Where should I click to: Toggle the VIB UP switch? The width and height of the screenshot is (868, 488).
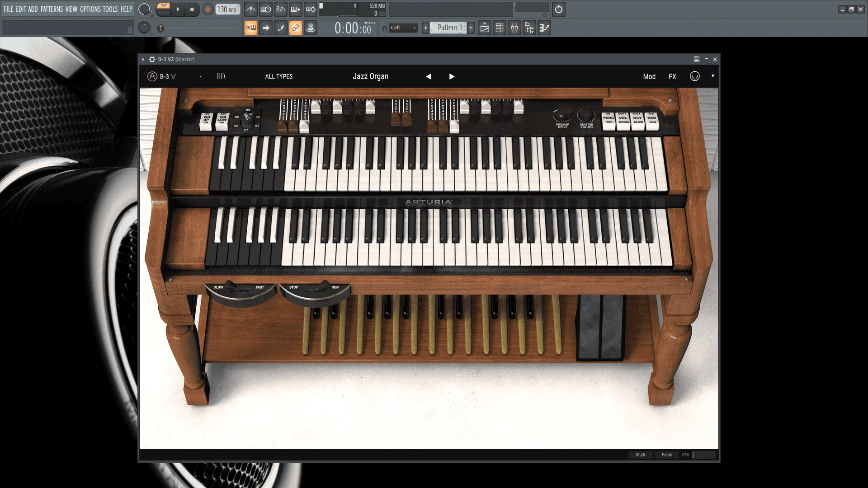[206, 121]
